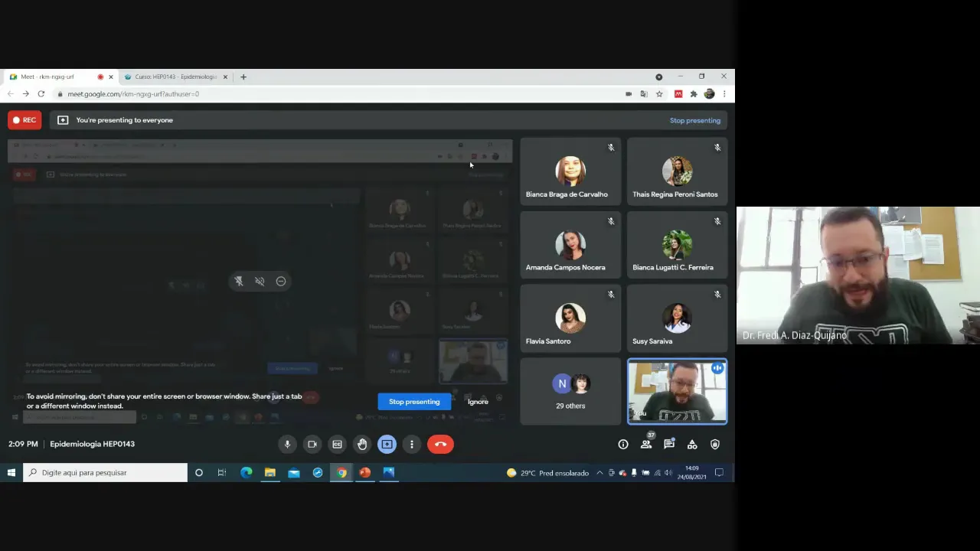Click muted mic icon on Susy Saraiva tile

[x=717, y=295]
